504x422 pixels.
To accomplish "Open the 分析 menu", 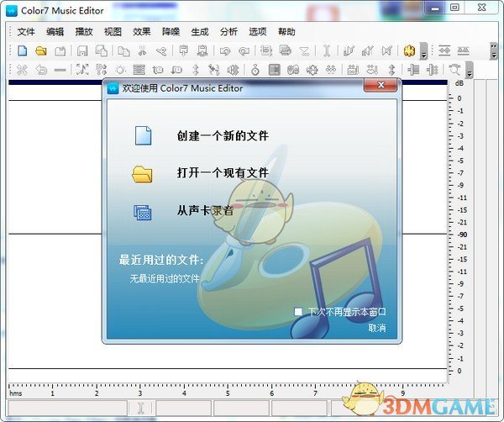I will tap(228, 31).
